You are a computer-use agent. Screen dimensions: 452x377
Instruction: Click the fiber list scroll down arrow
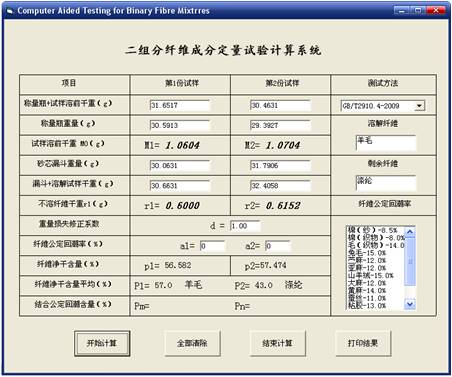point(410,304)
